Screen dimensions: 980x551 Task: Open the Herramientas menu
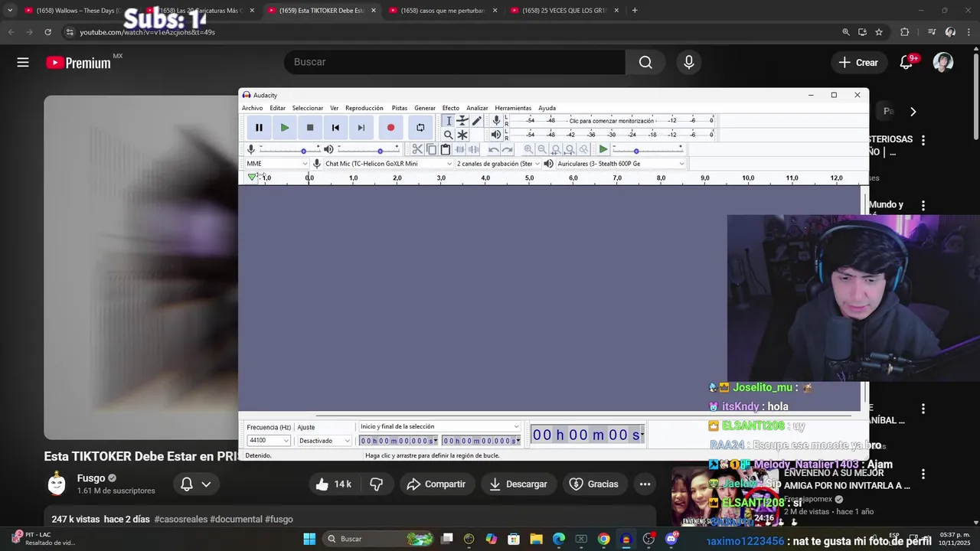[x=513, y=108]
